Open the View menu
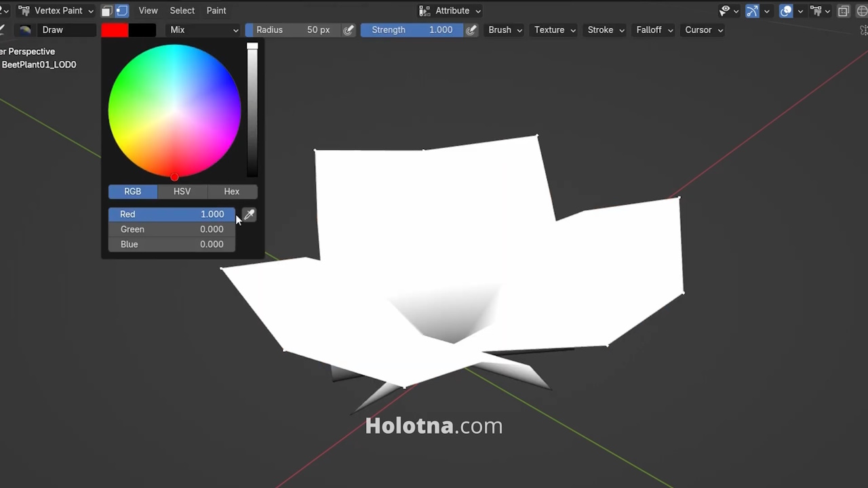The width and height of the screenshot is (868, 488). click(148, 11)
